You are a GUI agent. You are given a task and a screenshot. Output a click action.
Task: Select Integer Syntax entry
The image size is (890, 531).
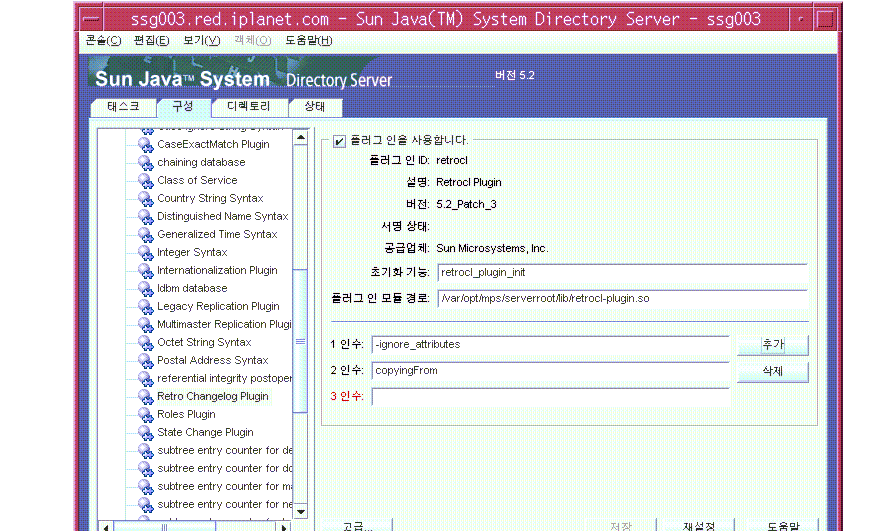[192, 252]
